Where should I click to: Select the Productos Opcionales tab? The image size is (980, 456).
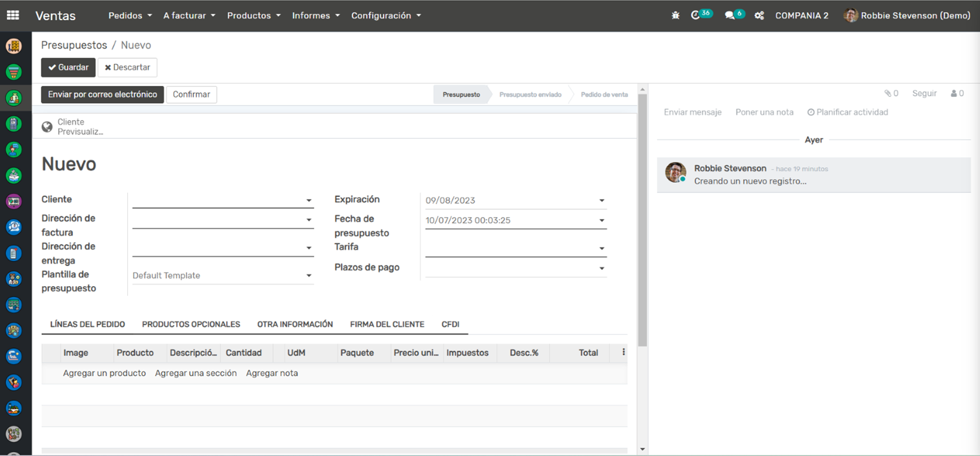tap(191, 324)
